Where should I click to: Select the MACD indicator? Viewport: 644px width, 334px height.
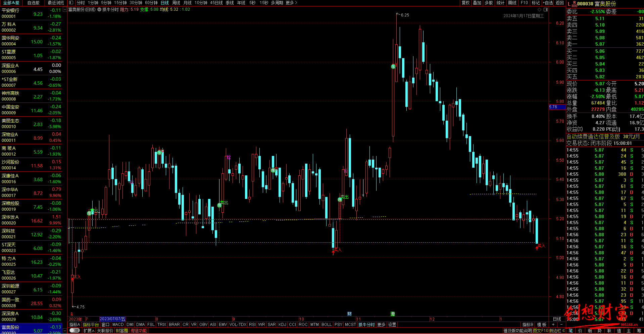tap(118, 325)
